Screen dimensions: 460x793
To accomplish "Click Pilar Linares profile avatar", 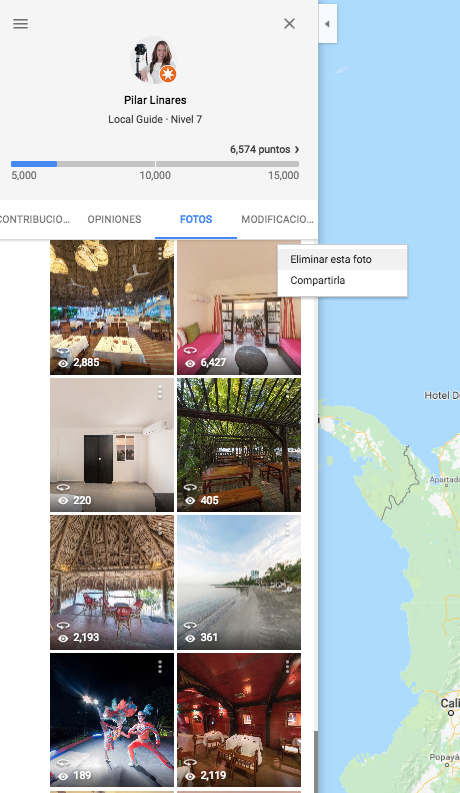I will (x=154, y=61).
